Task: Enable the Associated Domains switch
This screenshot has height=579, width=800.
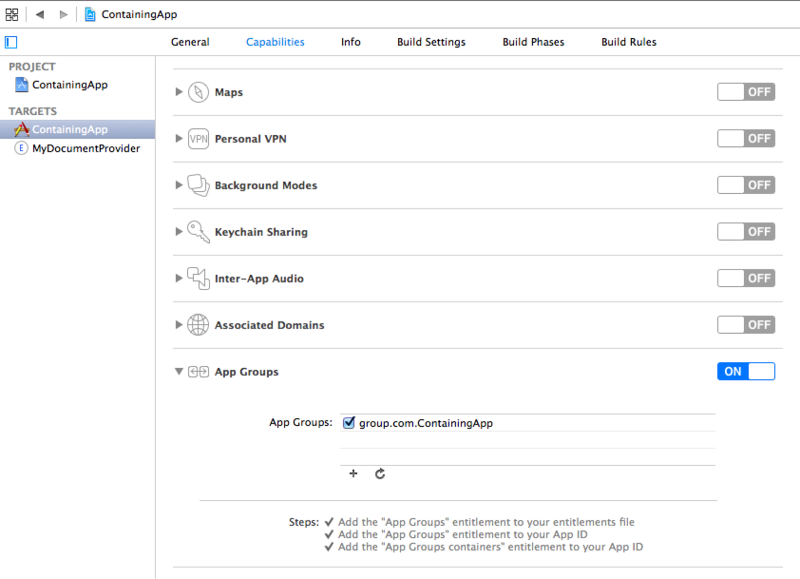Action: coord(746,324)
